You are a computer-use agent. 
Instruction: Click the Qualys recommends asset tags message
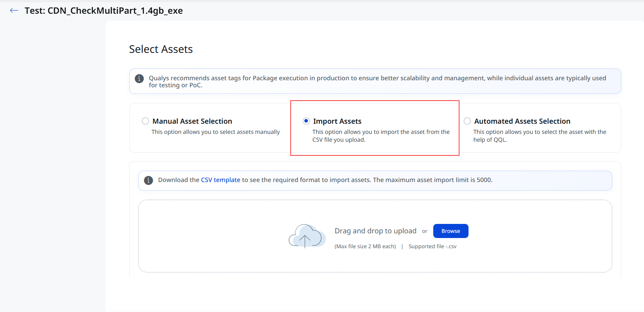(377, 81)
